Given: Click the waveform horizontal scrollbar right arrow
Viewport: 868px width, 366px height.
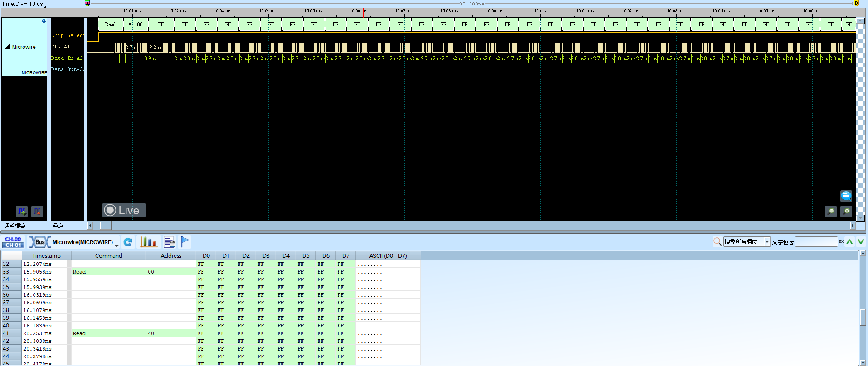Looking at the screenshot, I should coord(853,226).
